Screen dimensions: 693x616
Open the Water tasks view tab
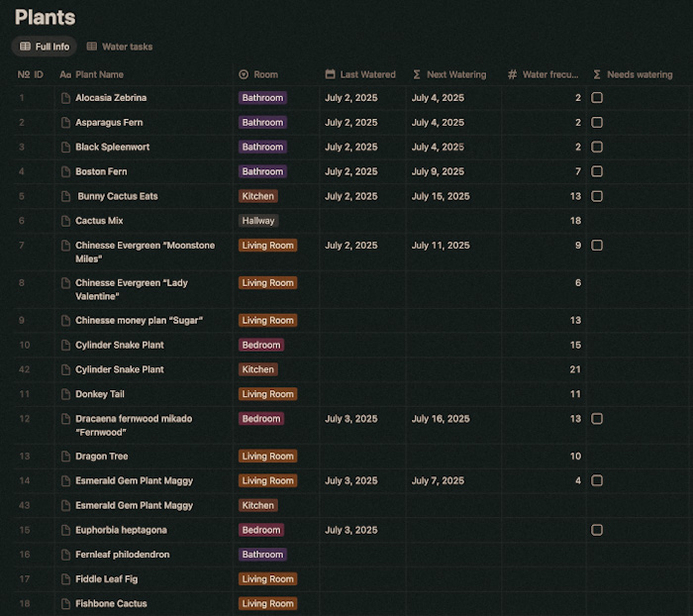(x=120, y=47)
